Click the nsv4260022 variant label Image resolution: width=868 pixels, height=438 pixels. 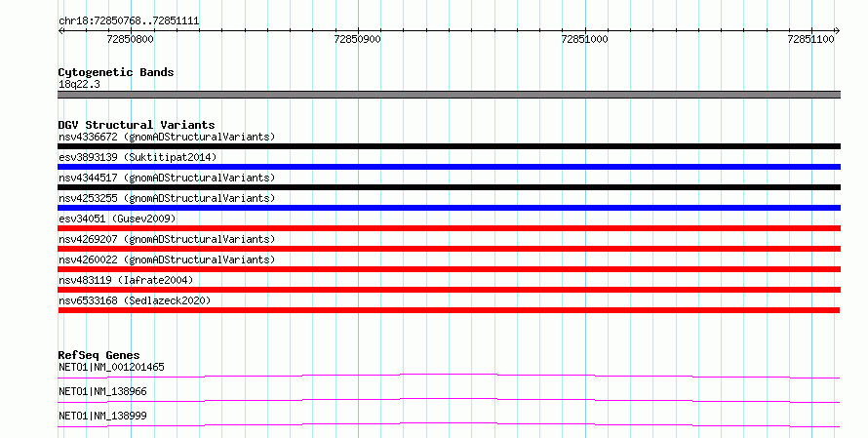pos(167,259)
